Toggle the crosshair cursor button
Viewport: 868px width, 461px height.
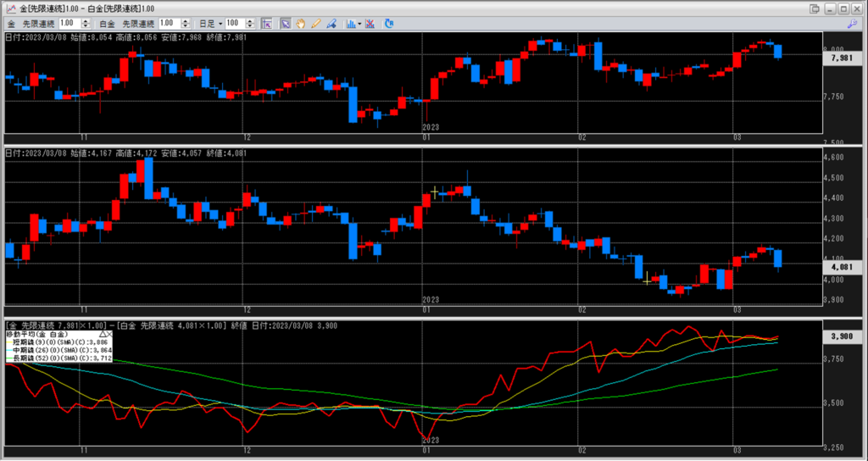pos(266,23)
